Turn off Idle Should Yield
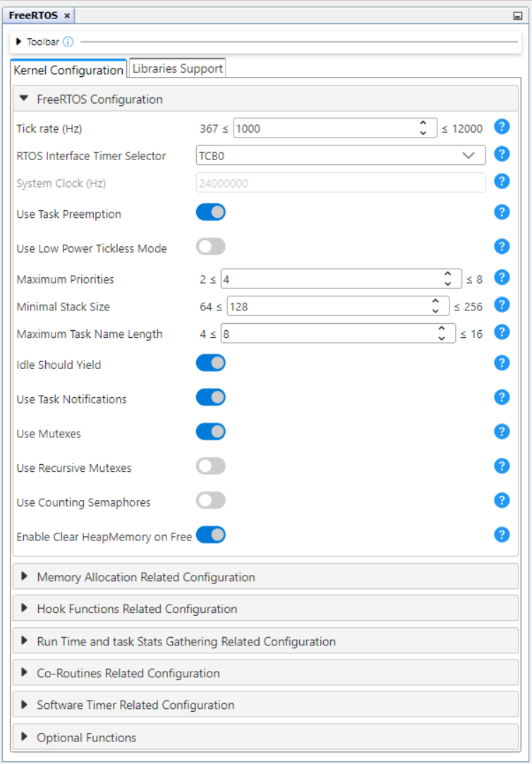The image size is (532, 764). (x=211, y=363)
